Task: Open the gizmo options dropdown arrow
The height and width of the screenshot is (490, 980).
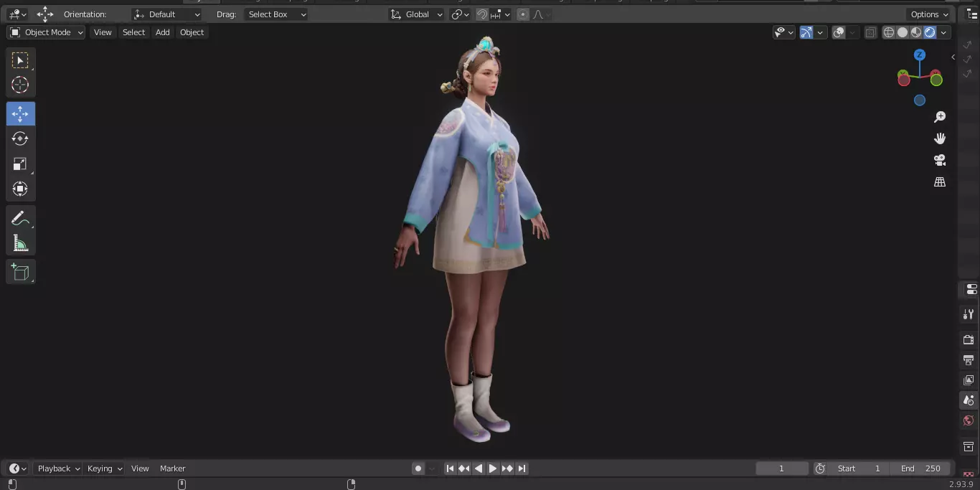Action: pyautogui.click(x=821, y=32)
